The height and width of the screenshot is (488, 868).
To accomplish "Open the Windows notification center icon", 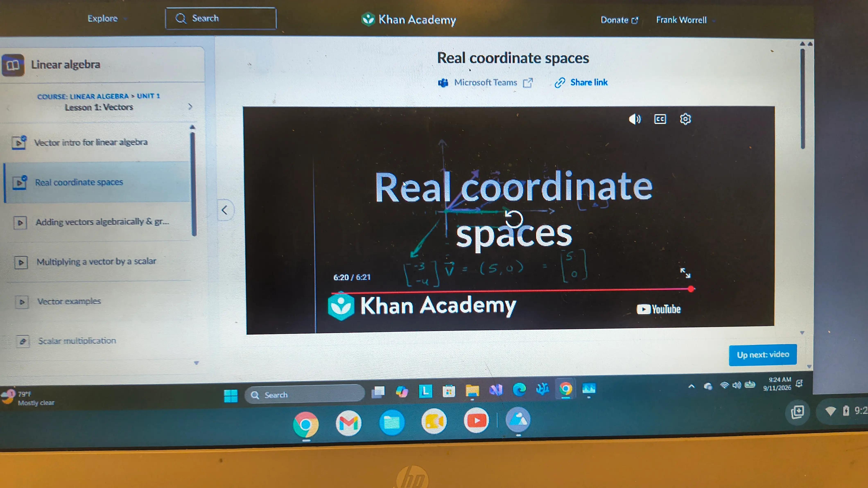I will point(799,383).
